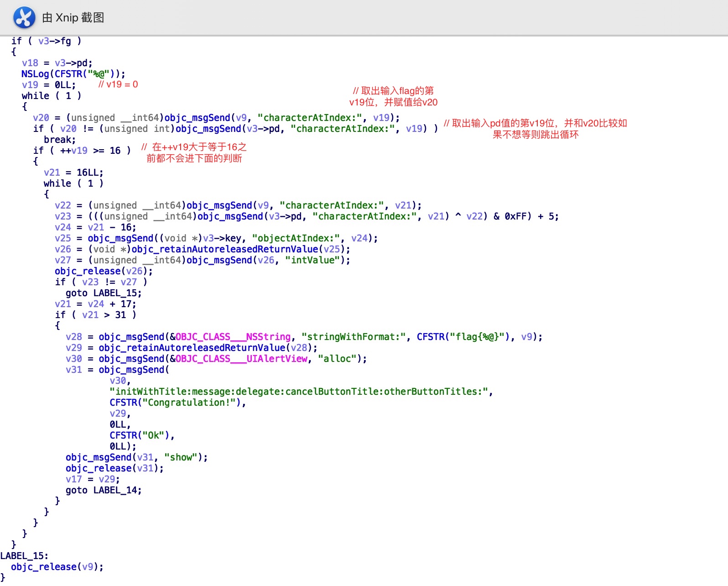Screen dimensions: 728x586
Task: Click the red '// v19 = 0' comment
Action: coord(118,84)
